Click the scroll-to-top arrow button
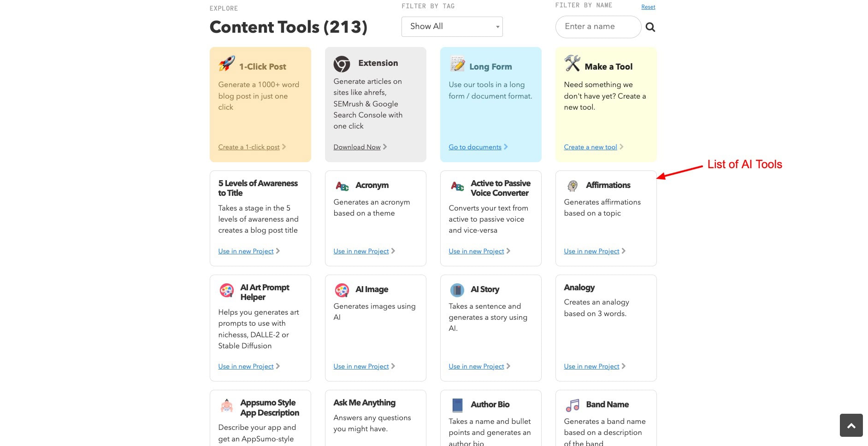This screenshot has width=868, height=446. point(851,425)
